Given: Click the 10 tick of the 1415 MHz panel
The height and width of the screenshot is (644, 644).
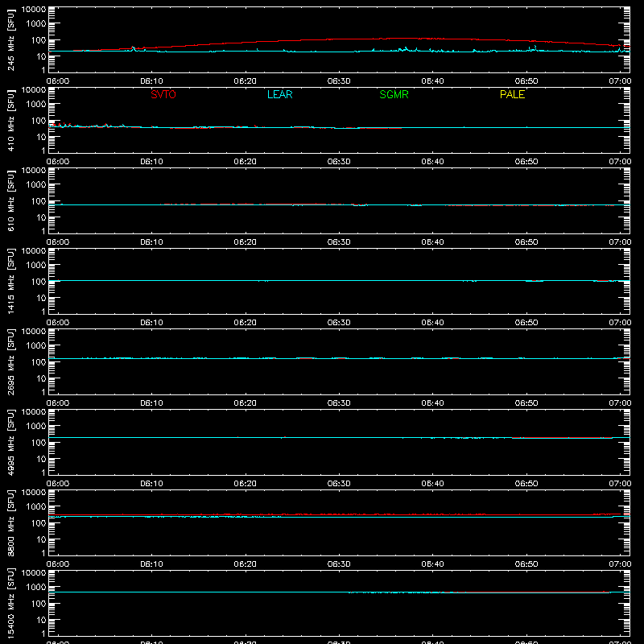Looking at the screenshot, I should pos(41,298).
